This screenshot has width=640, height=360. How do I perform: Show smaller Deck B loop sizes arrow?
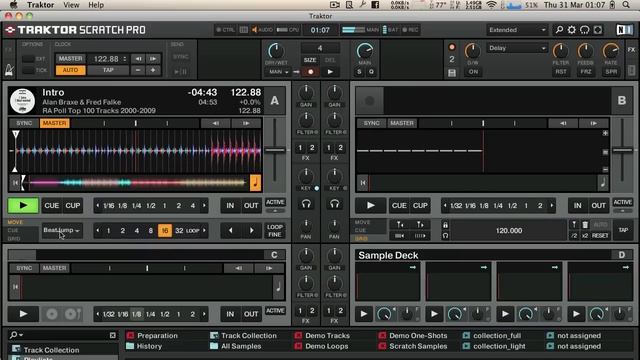(x=445, y=206)
